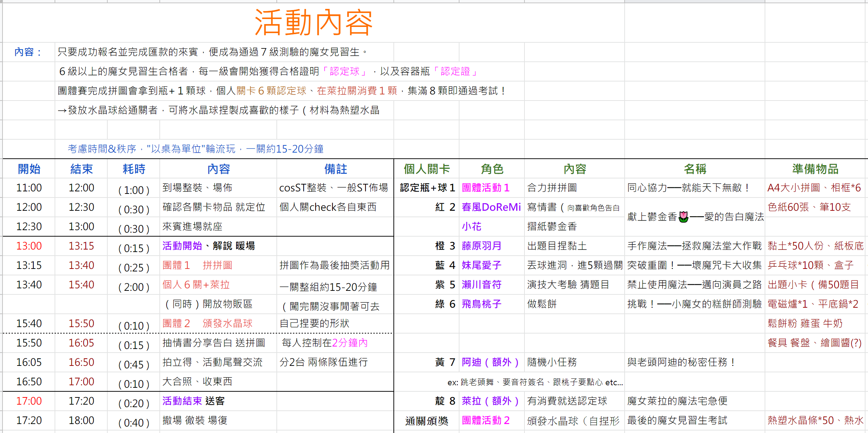Select the '備註' column header
The image size is (868, 433).
pyautogui.click(x=336, y=169)
